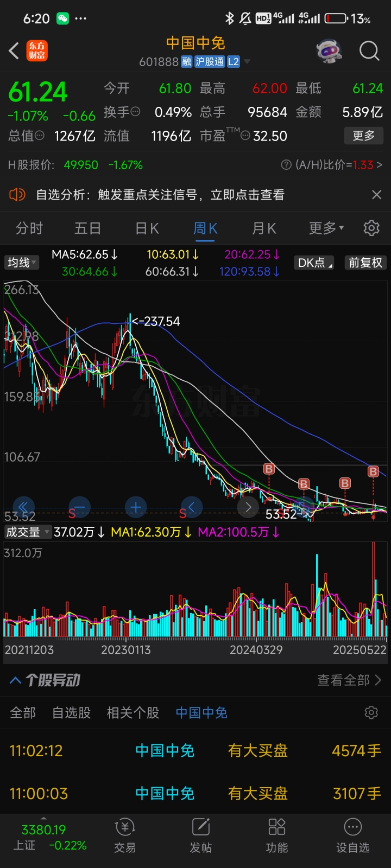This screenshot has width=391, height=868.
Task: Open 交易 trade icon
Action: pos(125,836)
